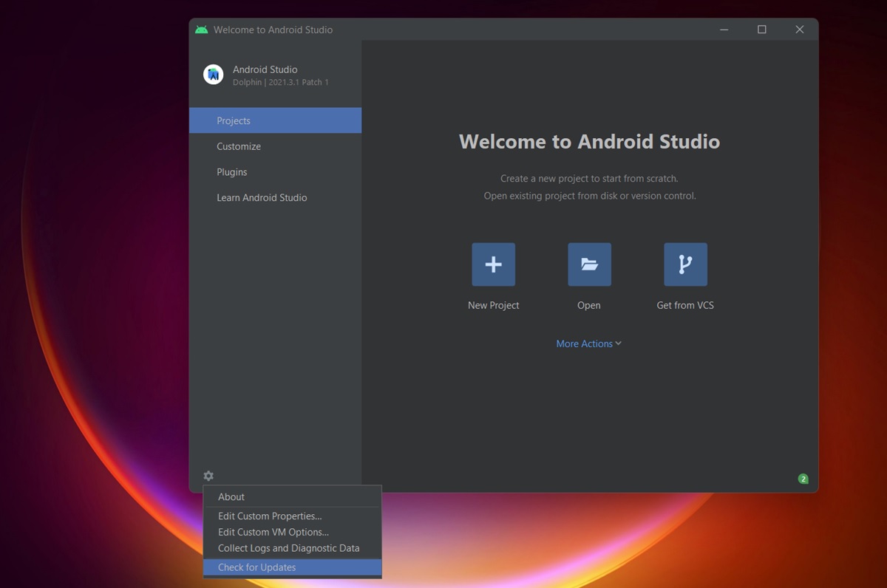The width and height of the screenshot is (887, 588).
Task: Click the gear options icon
Action: point(208,476)
